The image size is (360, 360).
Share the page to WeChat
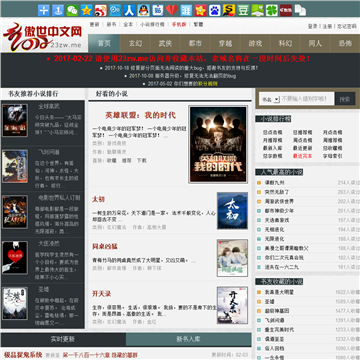tap(72, 10)
